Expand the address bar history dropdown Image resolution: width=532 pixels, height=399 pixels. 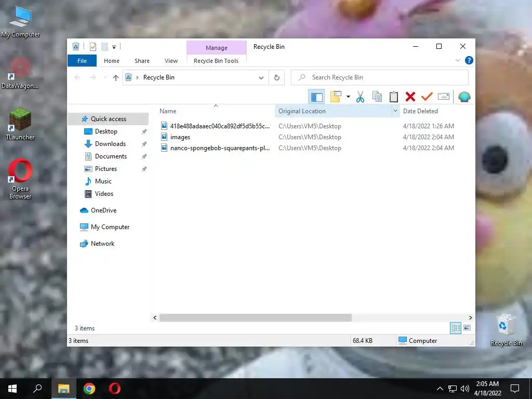[x=261, y=78]
